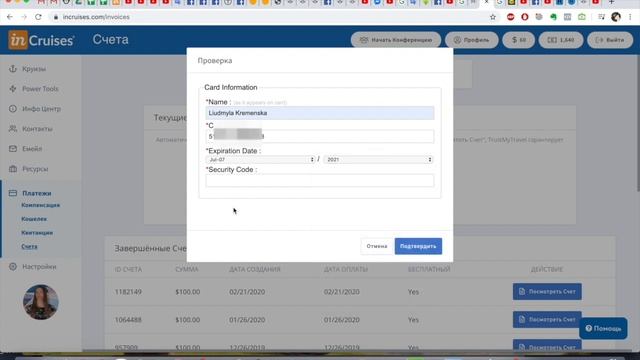Screen dimensions: 640x360
Task: Click invoice ID 1182149 cell
Action: (128, 292)
